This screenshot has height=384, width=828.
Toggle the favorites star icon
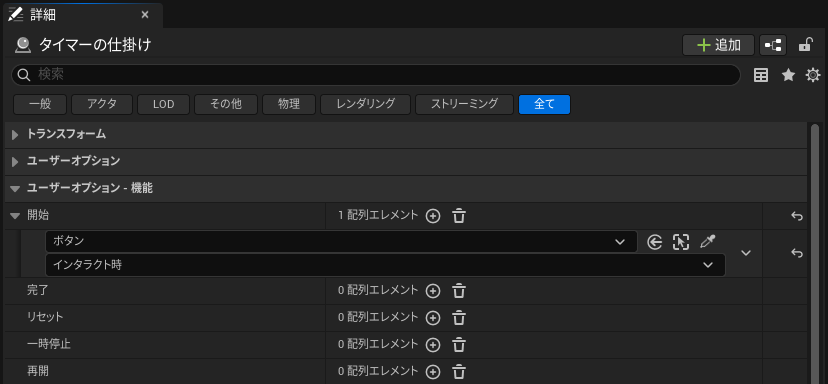coord(788,76)
